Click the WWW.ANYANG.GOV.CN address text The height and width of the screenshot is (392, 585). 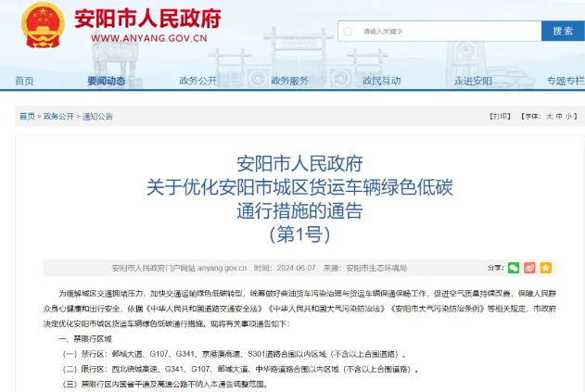coord(149,38)
